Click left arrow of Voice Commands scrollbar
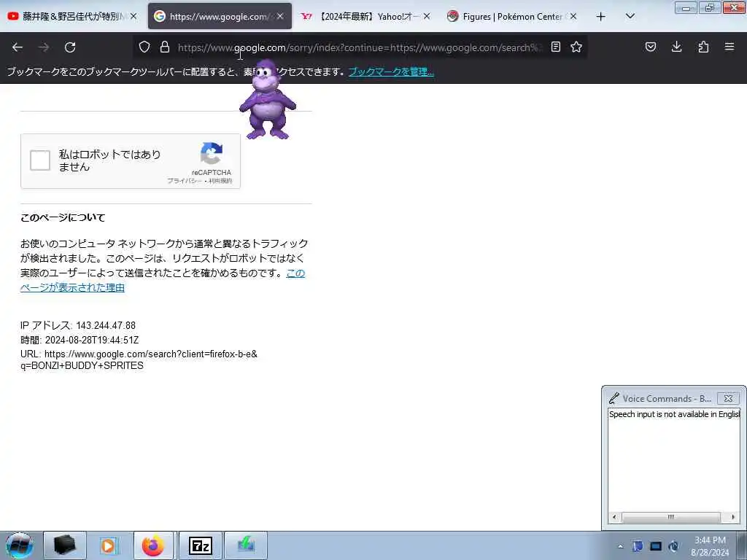Viewport: 747px width, 560px height. click(x=614, y=517)
